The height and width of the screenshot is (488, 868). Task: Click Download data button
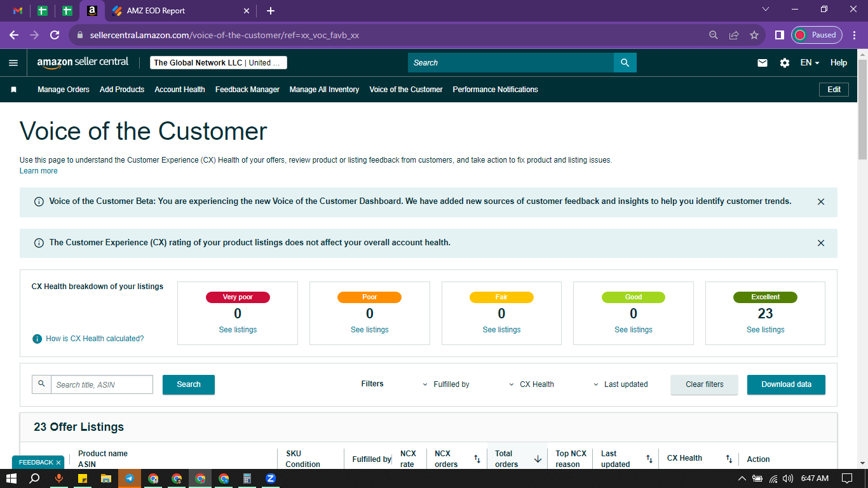point(786,384)
